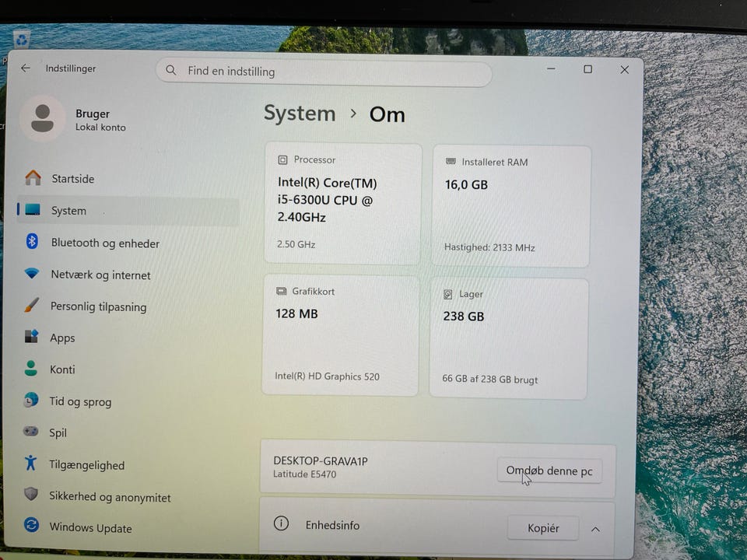Click the Sikkerhed shield icon
This screenshot has width=747, height=560.
31,494
